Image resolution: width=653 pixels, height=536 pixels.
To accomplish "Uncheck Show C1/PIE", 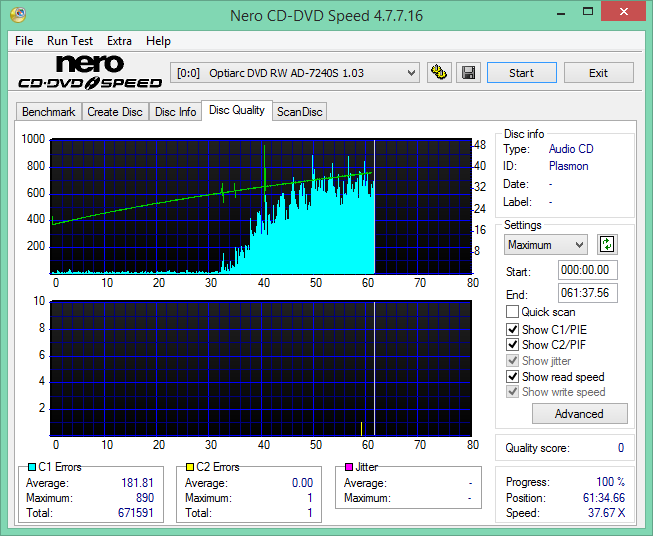I will 512,329.
